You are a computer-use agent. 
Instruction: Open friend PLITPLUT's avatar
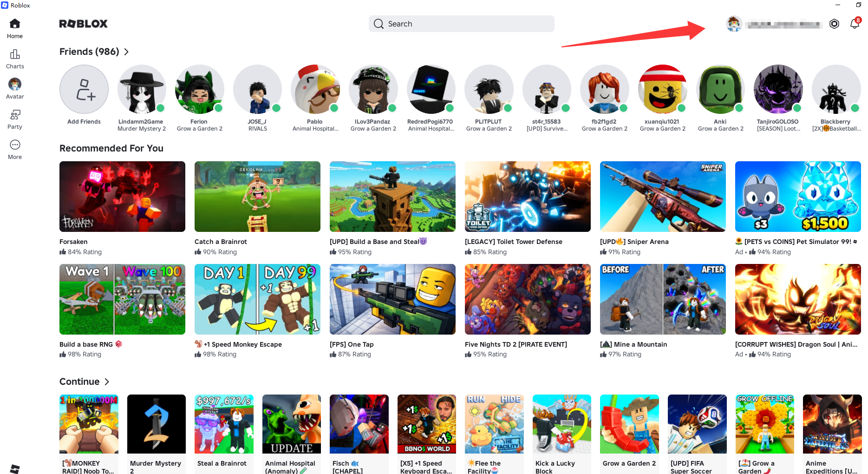(489, 89)
